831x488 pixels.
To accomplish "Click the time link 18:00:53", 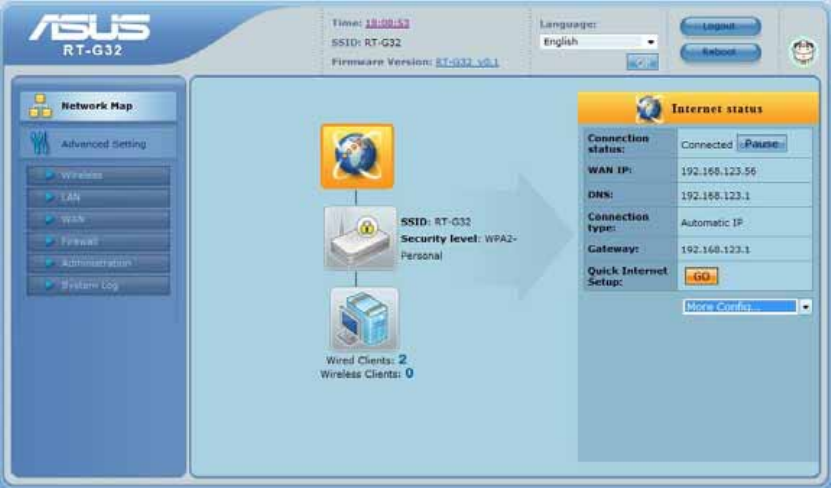I will (x=387, y=23).
